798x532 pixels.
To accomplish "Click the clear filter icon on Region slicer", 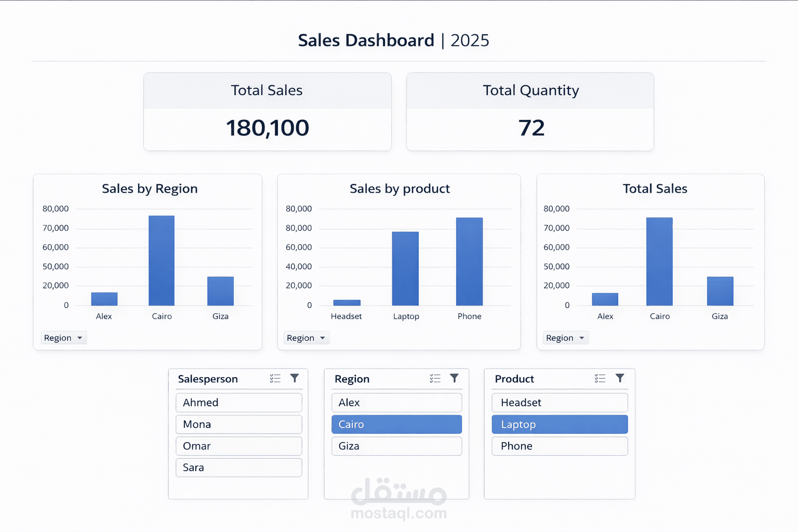I will click(455, 378).
